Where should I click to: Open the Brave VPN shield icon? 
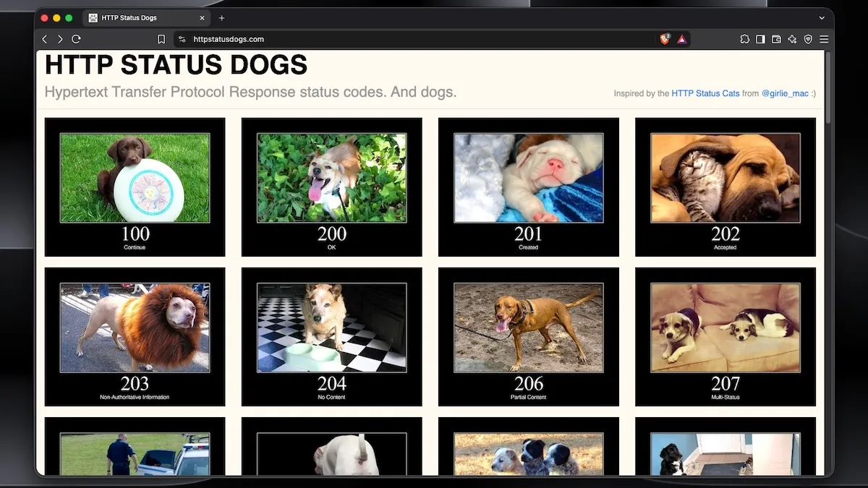pos(809,39)
